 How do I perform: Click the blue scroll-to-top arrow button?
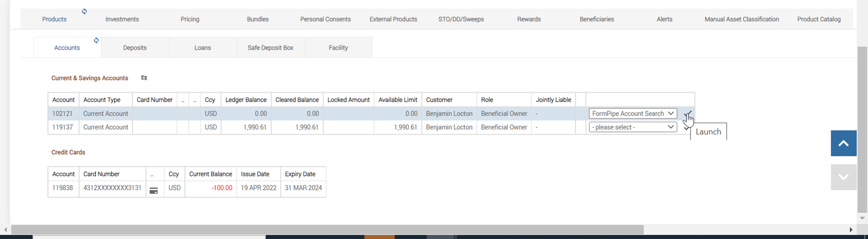point(843,143)
